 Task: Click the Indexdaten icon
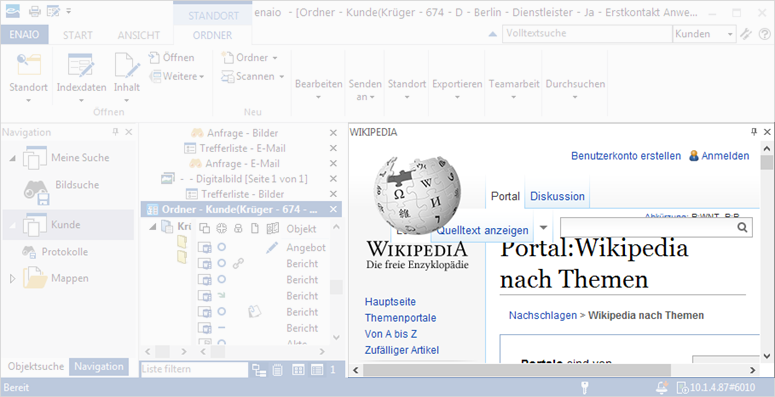tap(81, 65)
